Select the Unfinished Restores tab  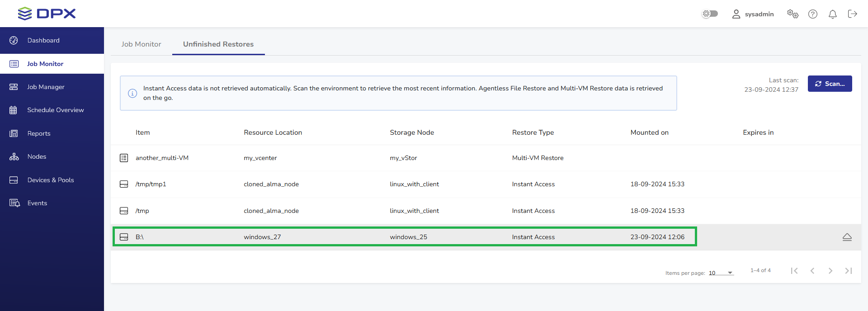[x=218, y=44]
